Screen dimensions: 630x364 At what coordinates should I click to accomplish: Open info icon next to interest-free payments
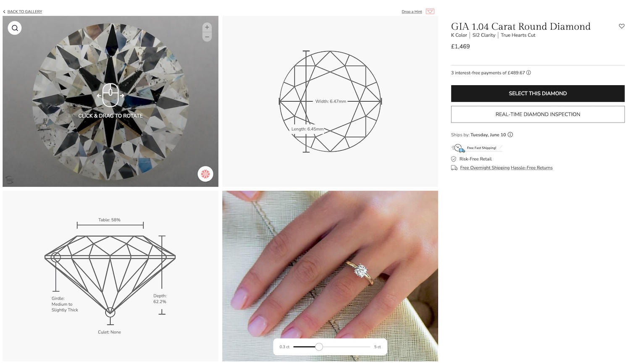[x=529, y=73]
